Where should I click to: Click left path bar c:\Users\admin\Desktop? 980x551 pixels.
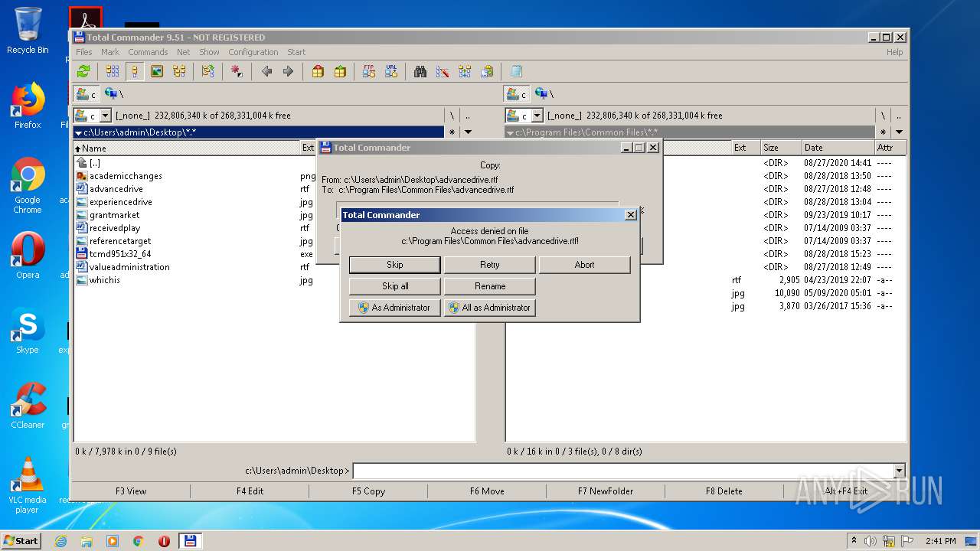click(259, 132)
